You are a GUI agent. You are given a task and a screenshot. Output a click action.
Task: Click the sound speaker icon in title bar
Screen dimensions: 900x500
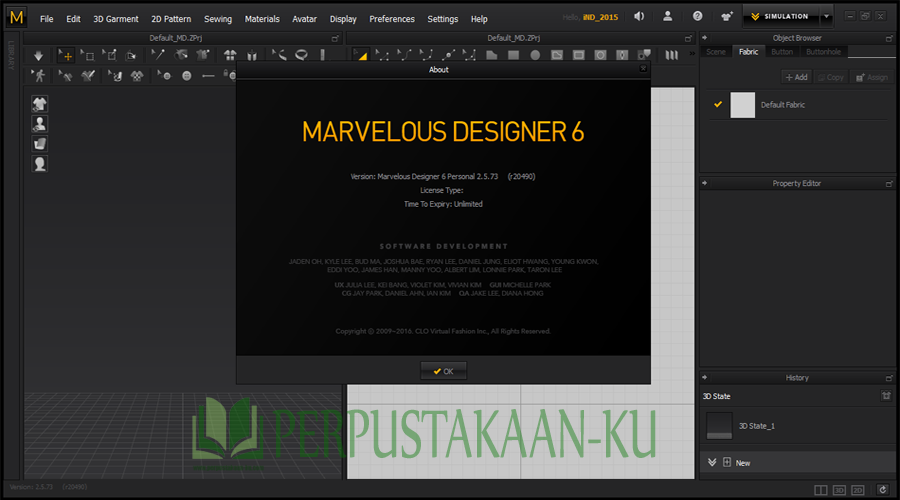tap(639, 17)
